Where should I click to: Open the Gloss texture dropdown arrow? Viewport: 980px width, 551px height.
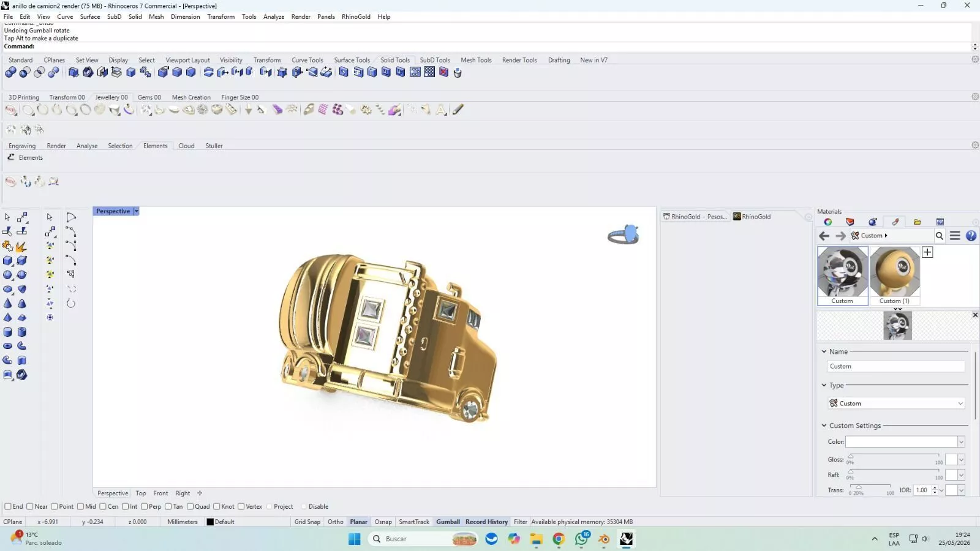click(961, 460)
